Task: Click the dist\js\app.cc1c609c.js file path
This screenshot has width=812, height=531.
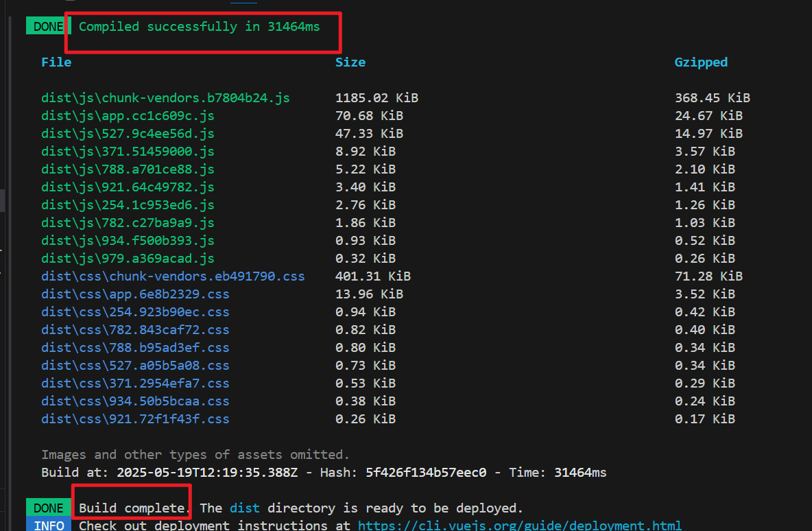Action: click(x=128, y=115)
